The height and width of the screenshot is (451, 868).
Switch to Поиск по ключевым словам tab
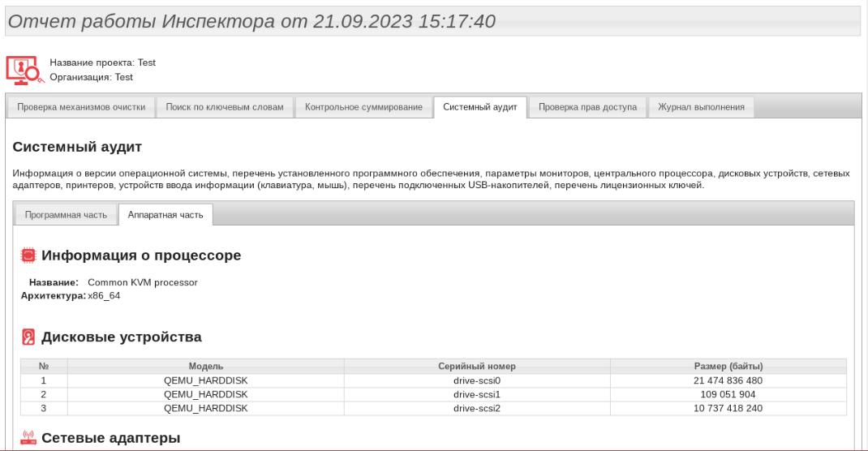pyautogui.click(x=225, y=107)
